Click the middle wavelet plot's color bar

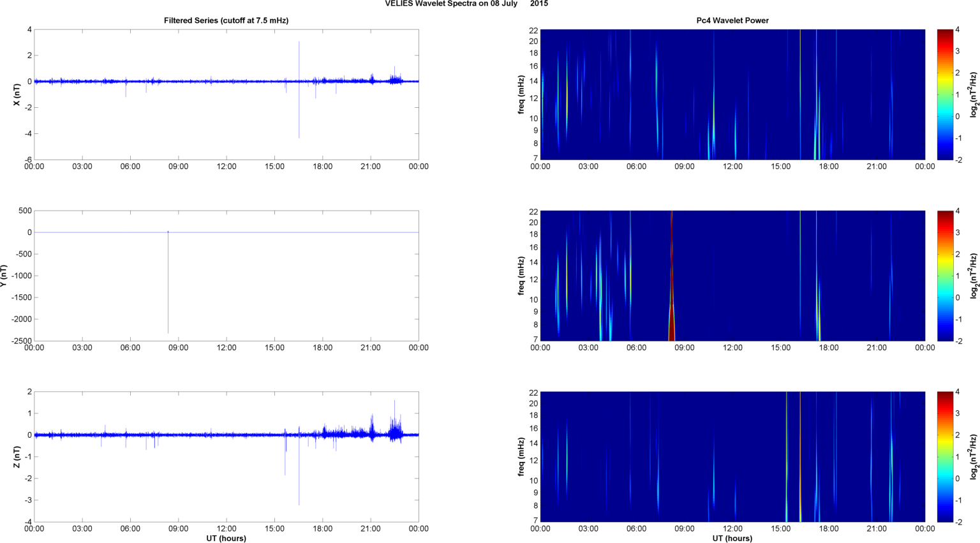pos(945,276)
